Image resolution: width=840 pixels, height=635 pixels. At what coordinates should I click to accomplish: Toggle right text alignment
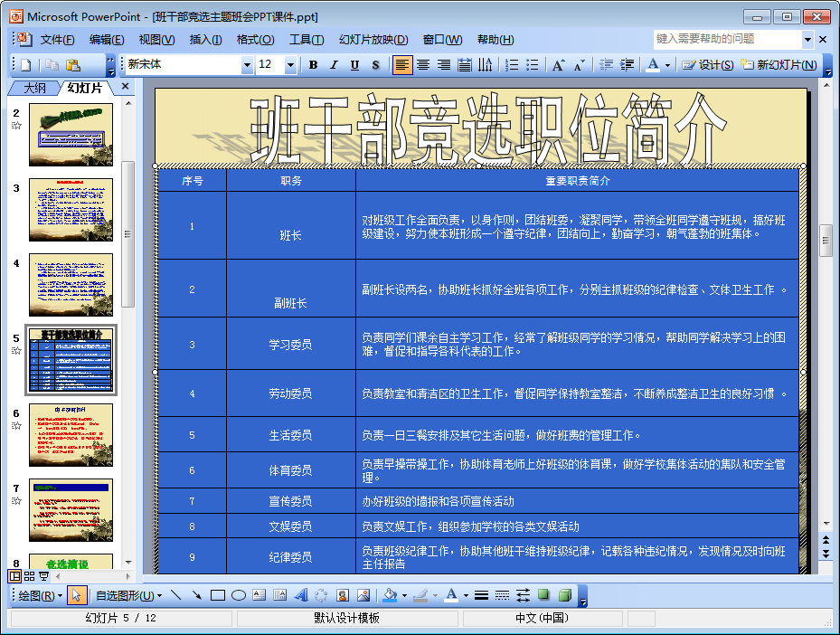coord(444,65)
